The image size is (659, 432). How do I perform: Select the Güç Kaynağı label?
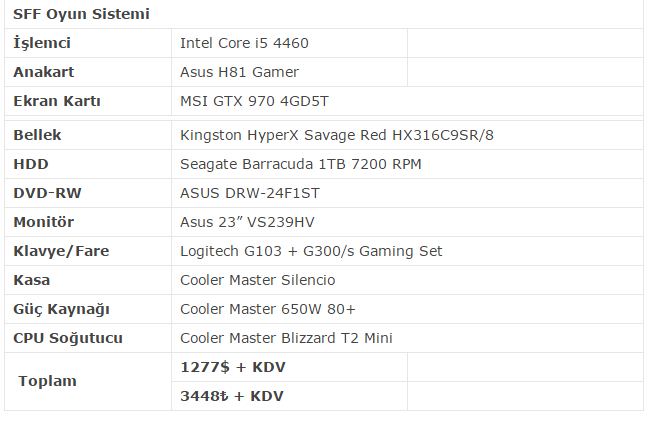(61, 310)
